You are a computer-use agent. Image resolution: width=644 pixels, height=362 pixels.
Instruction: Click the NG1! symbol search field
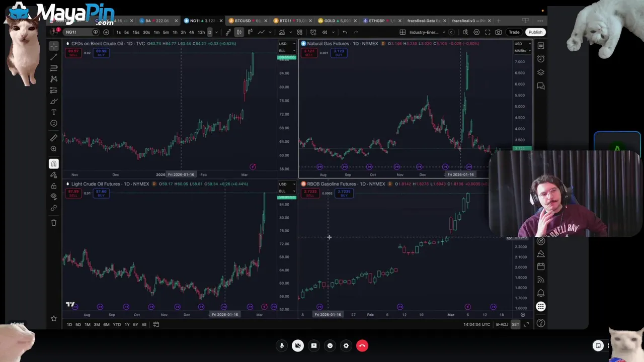[80, 32]
